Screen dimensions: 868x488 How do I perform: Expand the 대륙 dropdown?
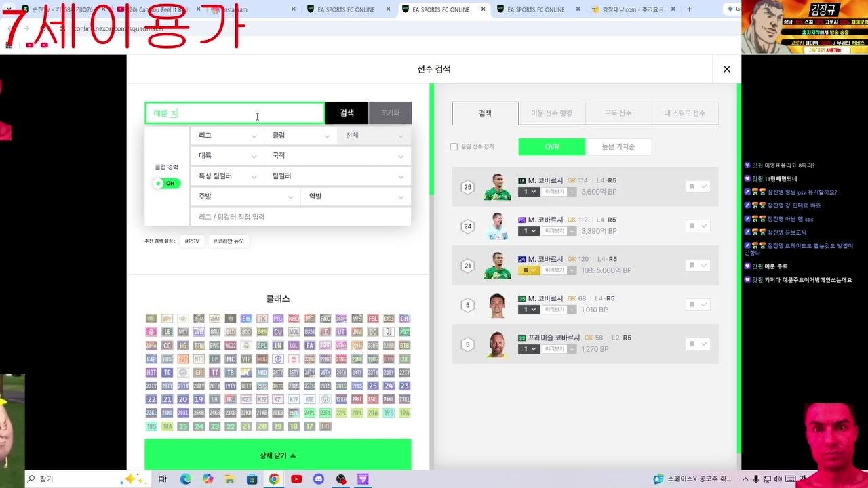(x=227, y=156)
